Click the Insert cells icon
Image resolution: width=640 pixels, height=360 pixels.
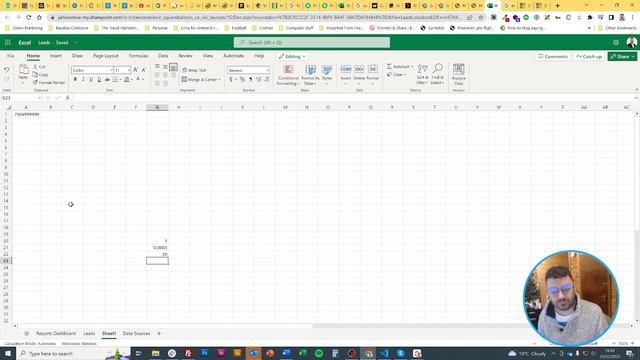(x=346, y=70)
